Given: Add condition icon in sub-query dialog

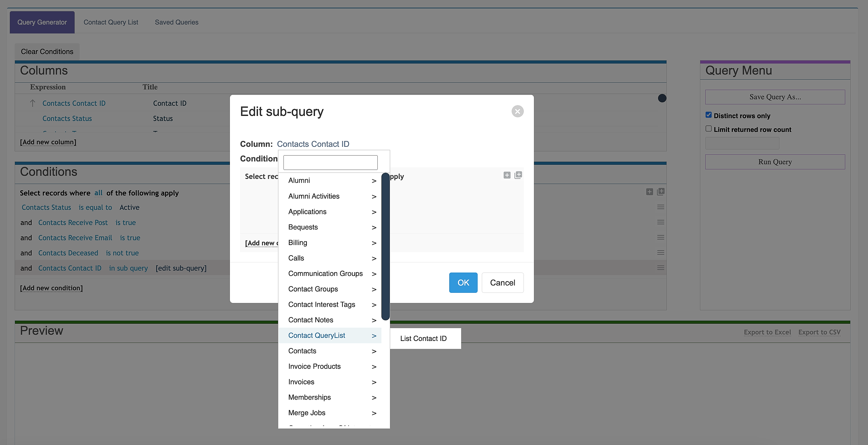Looking at the screenshot, I should [x=507, y=175].
